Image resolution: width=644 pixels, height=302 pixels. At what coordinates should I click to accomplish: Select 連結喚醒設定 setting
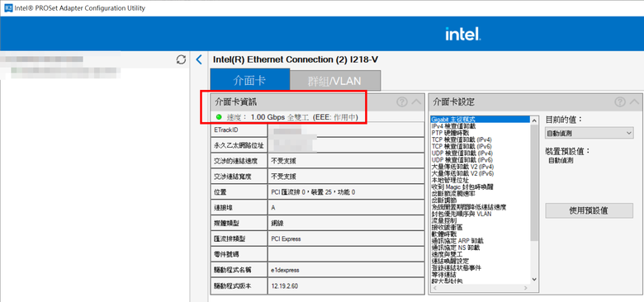pyautogui.click(x=450, y=261)
